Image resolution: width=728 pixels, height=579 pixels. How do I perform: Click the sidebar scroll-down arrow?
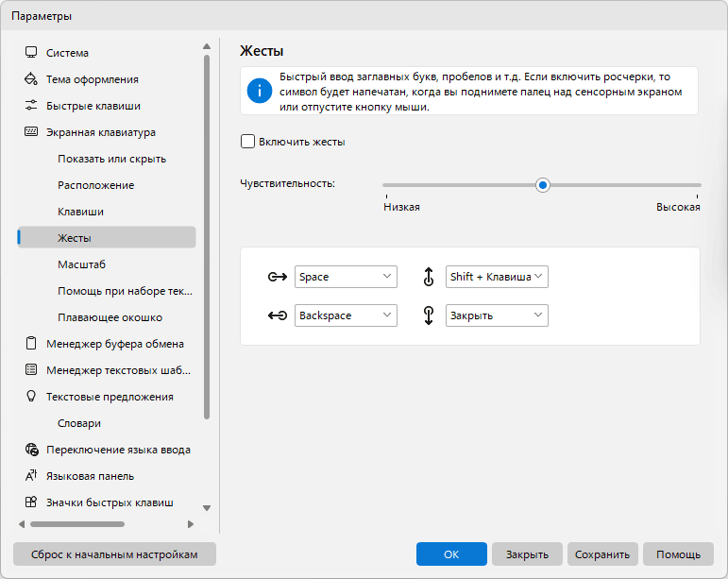tap(207, 508)
